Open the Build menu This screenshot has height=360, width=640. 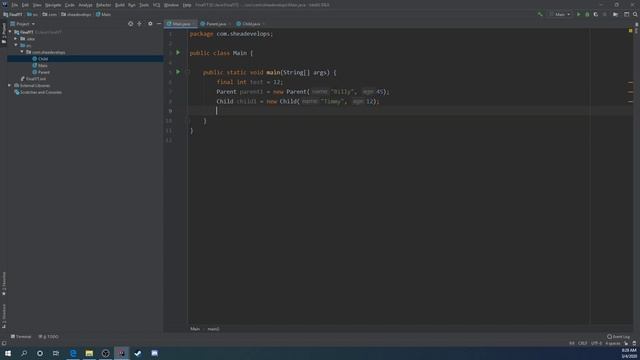pos(120,5)
